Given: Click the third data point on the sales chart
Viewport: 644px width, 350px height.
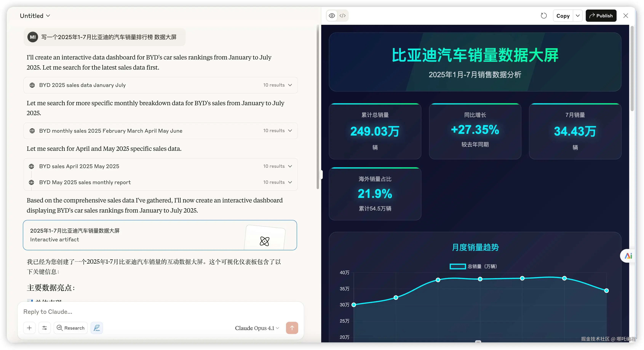Looking at the screenshot, I should 438,280.
